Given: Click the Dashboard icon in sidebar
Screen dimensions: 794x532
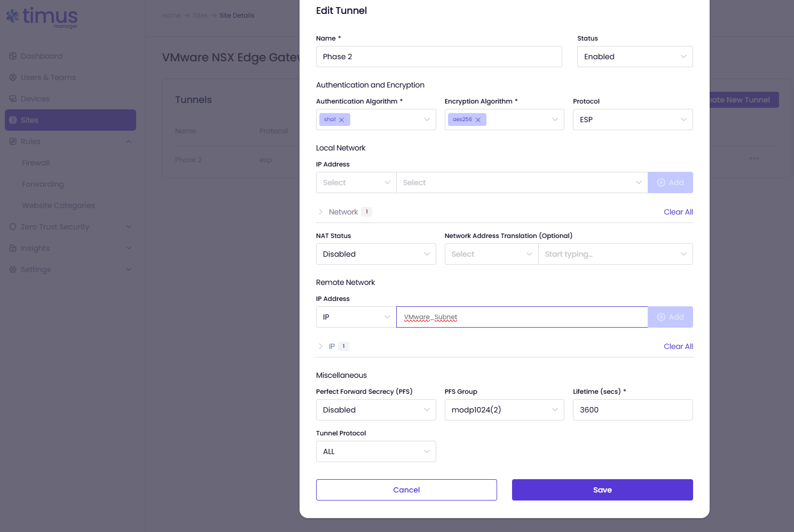Looking at the screenshot, I should point(13,56).
